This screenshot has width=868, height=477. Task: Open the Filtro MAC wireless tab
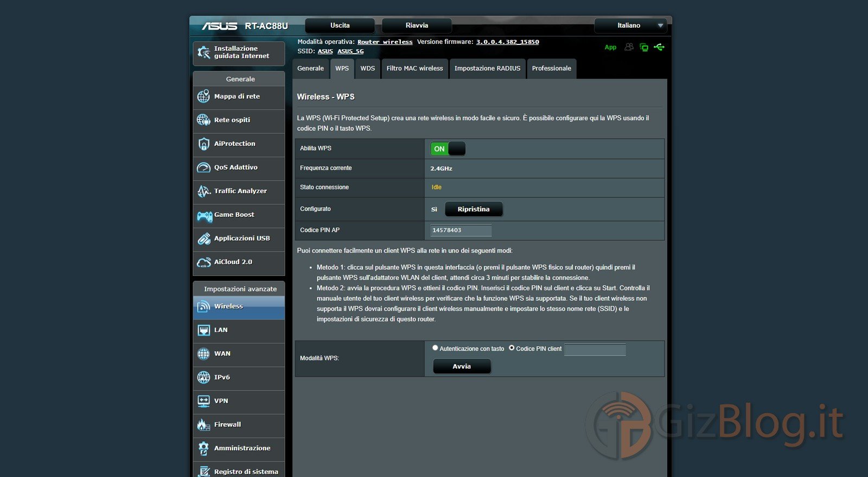click(415, 68)
